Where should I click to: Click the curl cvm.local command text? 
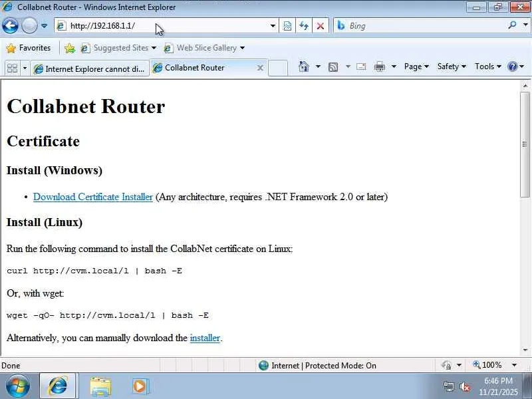pyautogui.click(x=94, y=271)
